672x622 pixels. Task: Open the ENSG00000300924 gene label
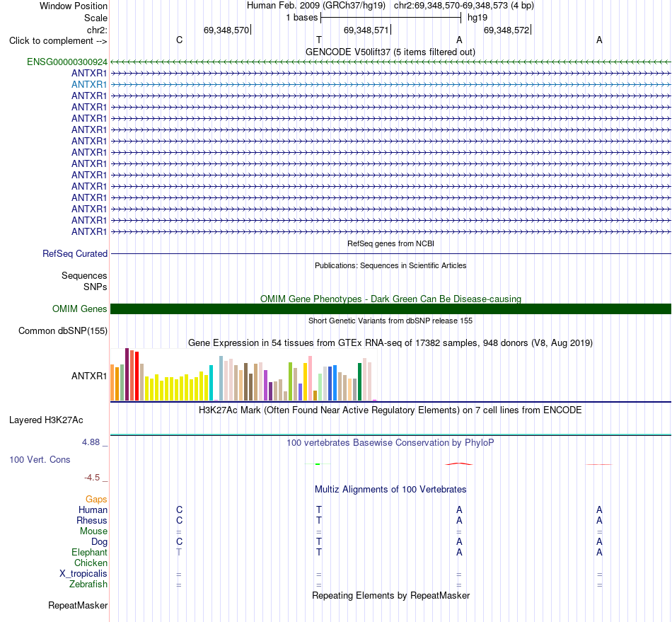(x=67, y=62)
